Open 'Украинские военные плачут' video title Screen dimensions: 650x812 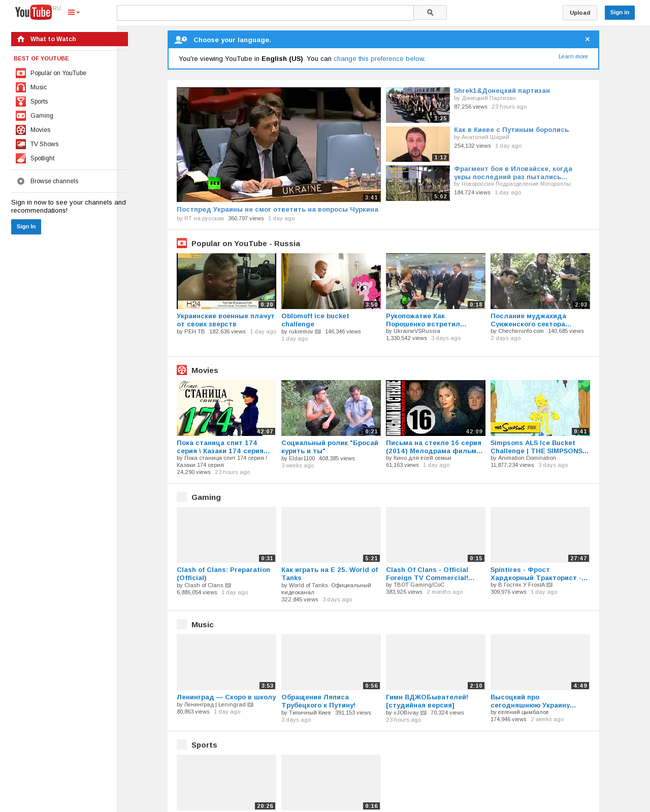click(x=226, y=320)
